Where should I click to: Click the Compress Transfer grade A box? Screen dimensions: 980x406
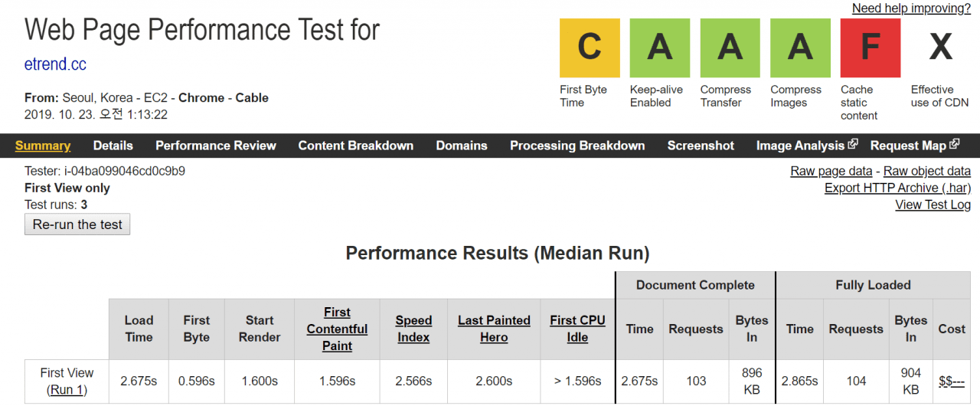click(730, 48)
